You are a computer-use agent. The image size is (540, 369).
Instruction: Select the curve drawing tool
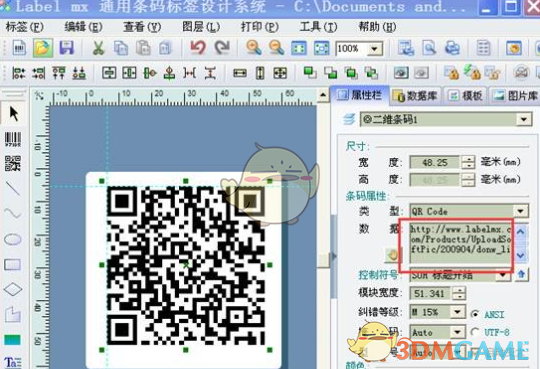[13, 214]
